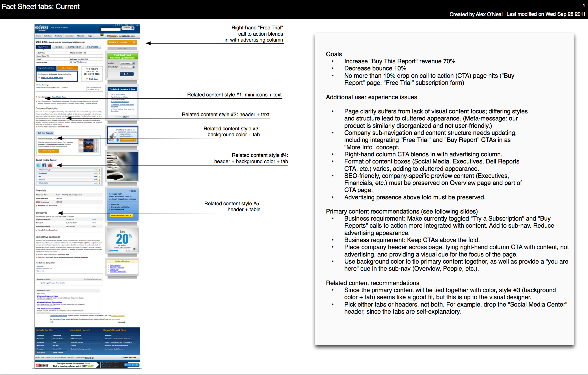
Task: Click the folded newspapers ad image
Action: (122, 166)
